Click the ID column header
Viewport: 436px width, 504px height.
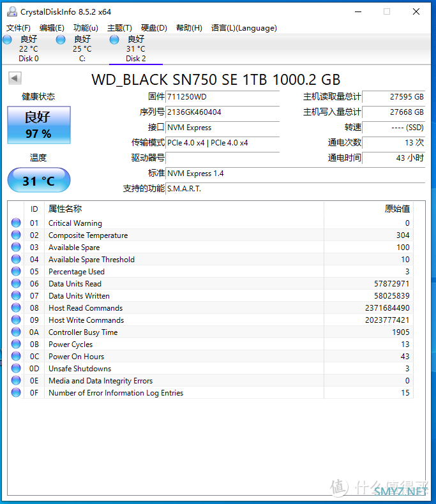point(34,209)
